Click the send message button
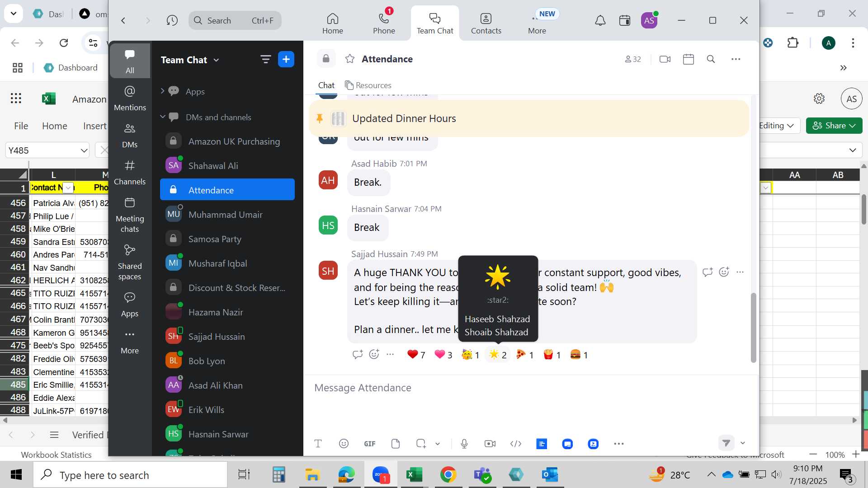Viewport: 868px width, 488px height. click(x=726, y=443)
